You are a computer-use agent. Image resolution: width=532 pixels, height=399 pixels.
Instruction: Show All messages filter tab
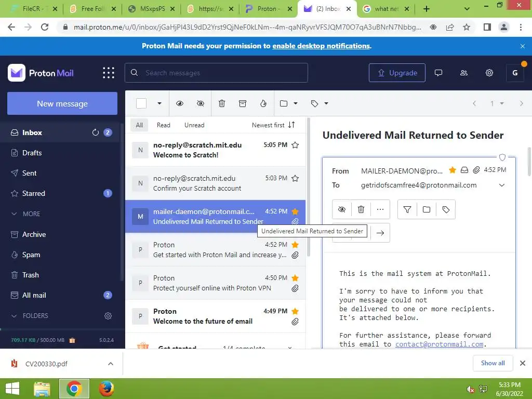[x=139, y=125]
